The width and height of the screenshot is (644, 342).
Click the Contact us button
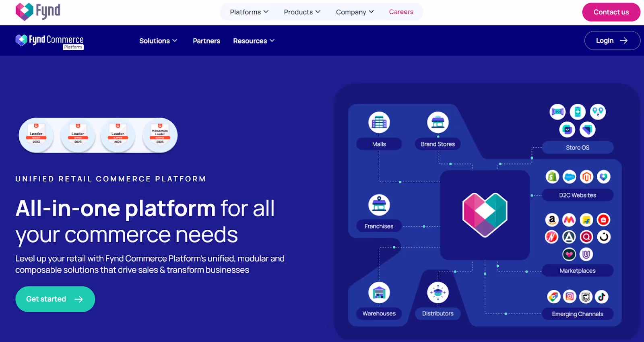point(611,12)
